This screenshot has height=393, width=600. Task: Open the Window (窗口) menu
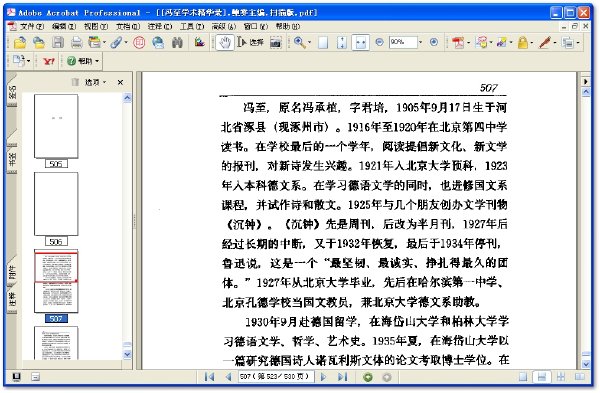pyautogui.click(x=256, y=26)
